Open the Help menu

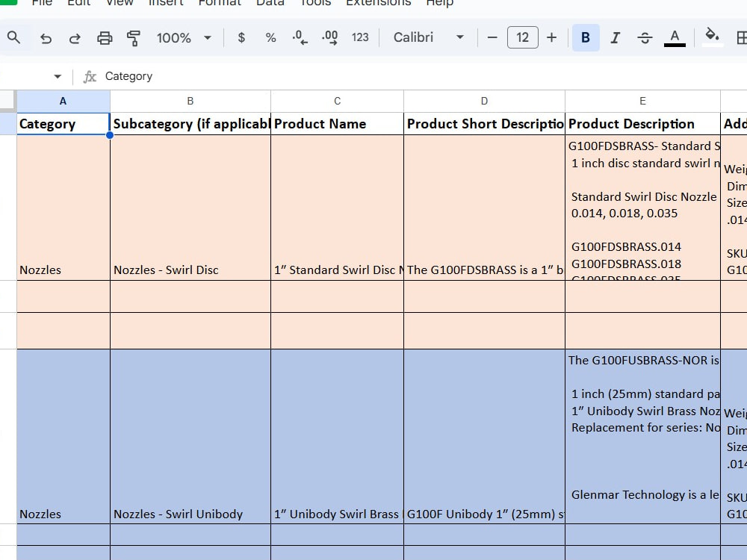440,3
